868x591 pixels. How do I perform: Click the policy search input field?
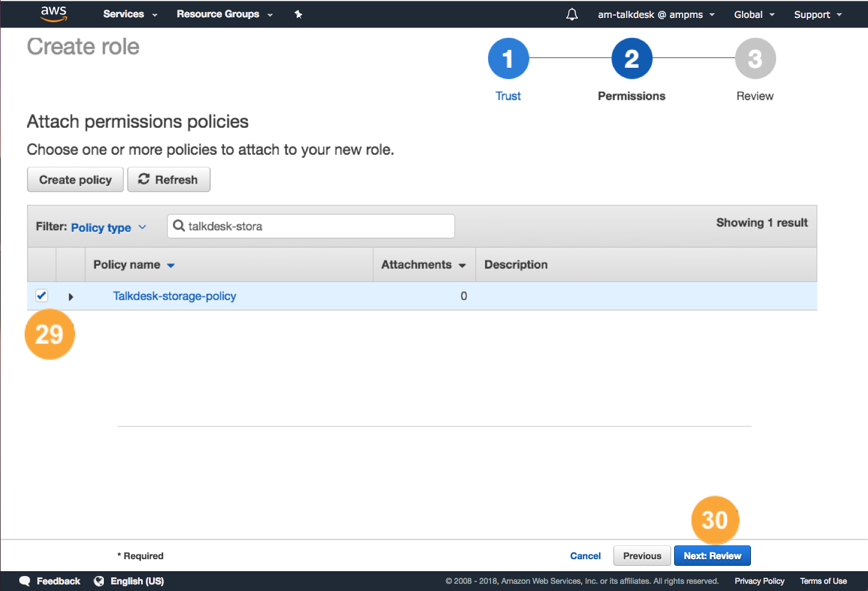click(x=311, y=226)
